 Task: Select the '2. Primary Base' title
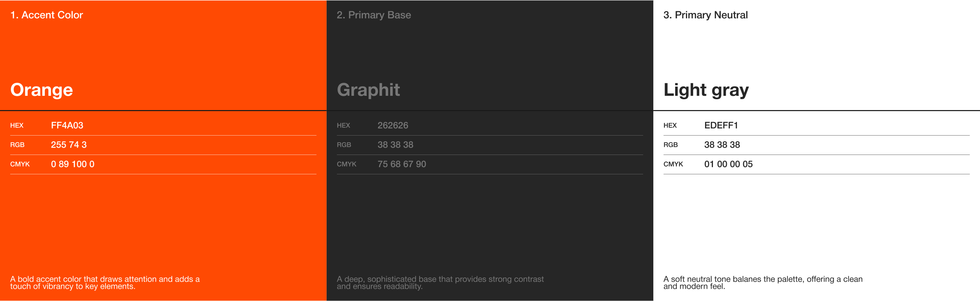pyautogui.click(x=374, y=15)
